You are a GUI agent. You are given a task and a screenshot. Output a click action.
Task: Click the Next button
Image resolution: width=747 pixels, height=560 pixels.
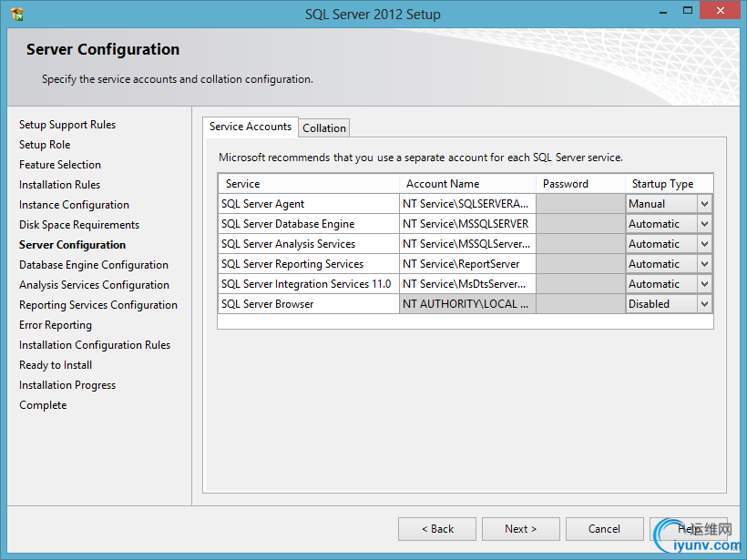[x=521, y=529]
